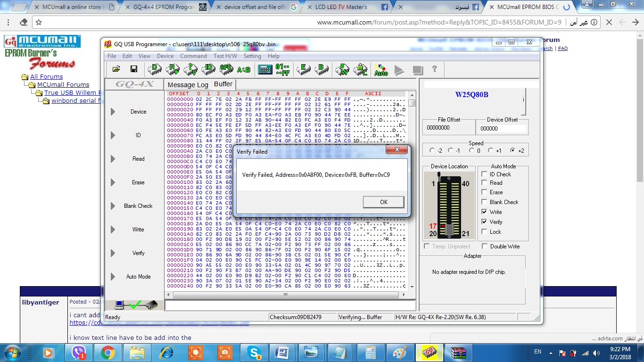Select speed -1 radio button
The height and width of the screenshot is (362, 644).
[451, 151]
